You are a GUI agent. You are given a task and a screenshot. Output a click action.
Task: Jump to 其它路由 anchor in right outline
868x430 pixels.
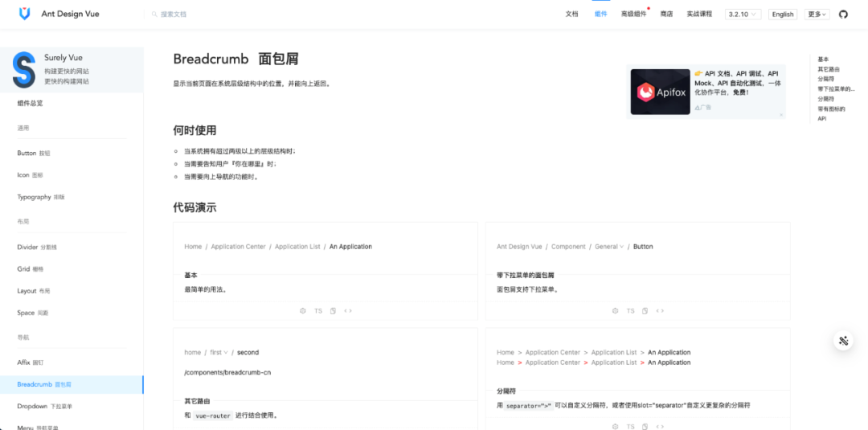pos(829,69)
